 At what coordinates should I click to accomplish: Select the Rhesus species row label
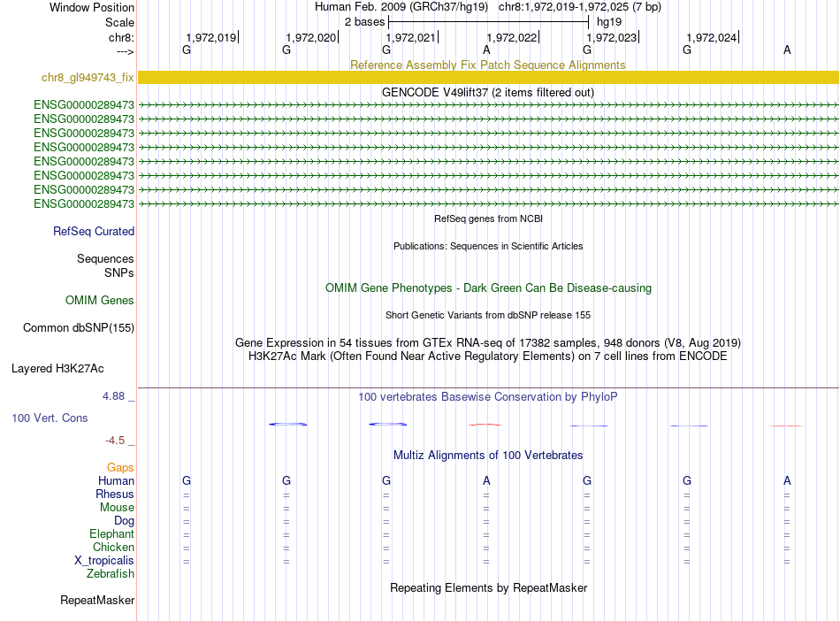pos(115,494)
